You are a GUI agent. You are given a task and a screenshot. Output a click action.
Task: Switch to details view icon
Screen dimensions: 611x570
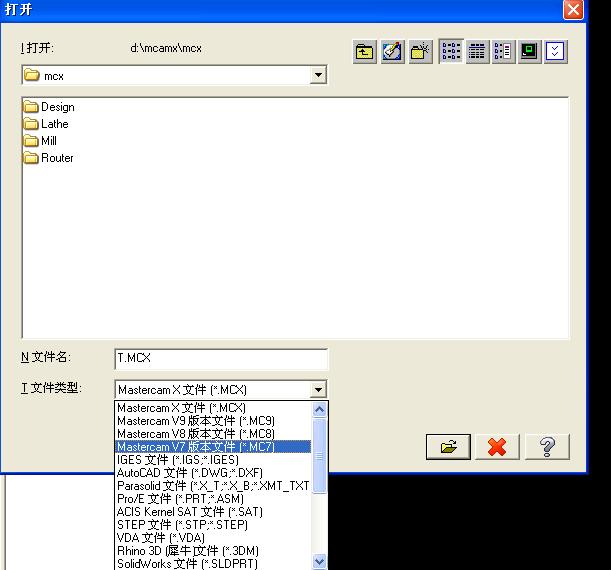[x=503, y=51]
